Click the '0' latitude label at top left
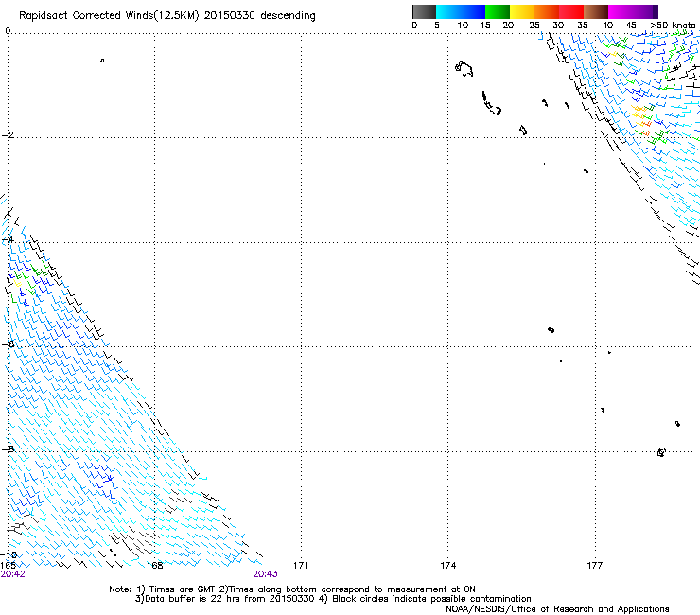This screenshot has height=615, width=700. (x=8, y=31)
